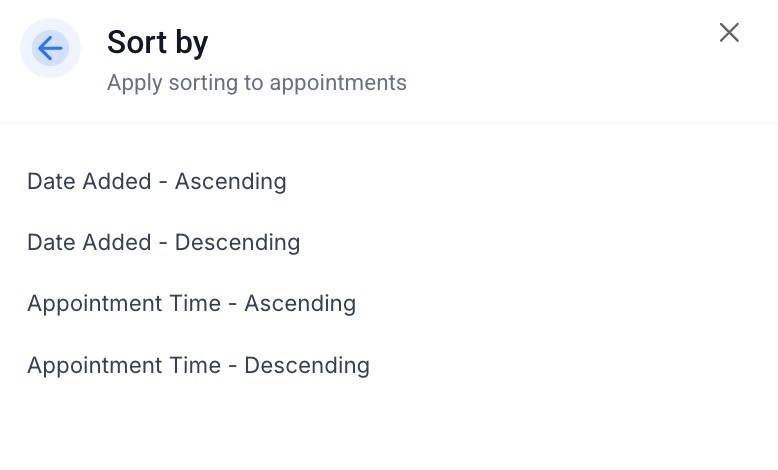778x470 pixels.
Task: Click the Sort by heading
Action: click(157, 42)
